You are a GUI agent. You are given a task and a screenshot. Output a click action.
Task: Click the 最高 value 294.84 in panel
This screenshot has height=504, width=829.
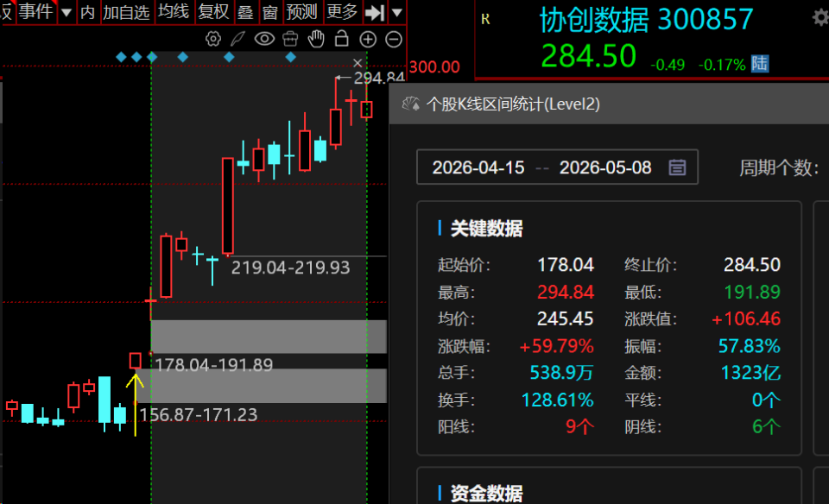pos(565,292)
